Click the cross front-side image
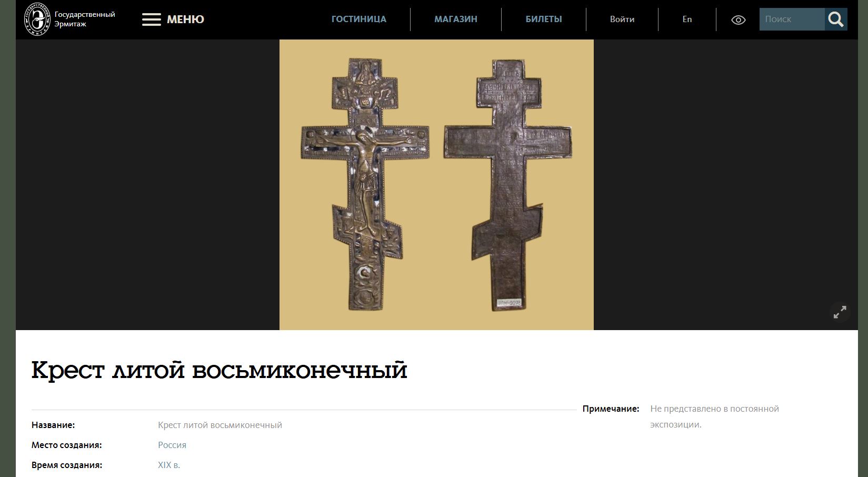This screenshot has height=477, width=868. [365, 184]
